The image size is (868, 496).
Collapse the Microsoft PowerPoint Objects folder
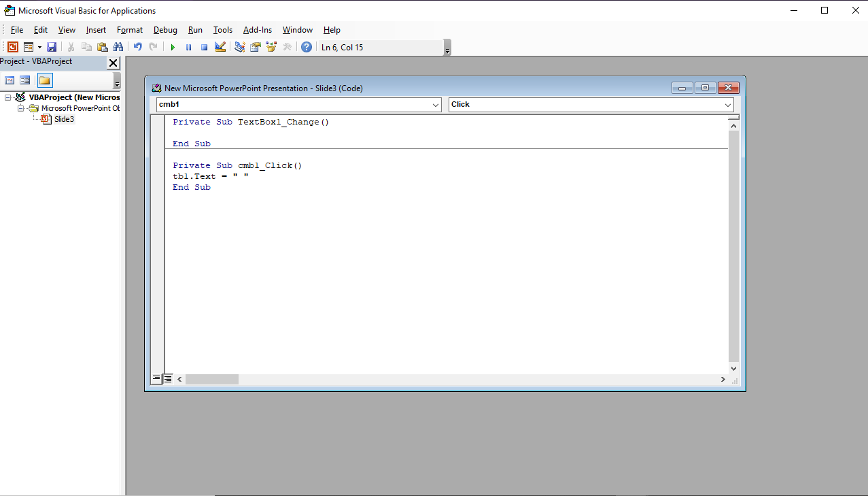pos(20,108)
